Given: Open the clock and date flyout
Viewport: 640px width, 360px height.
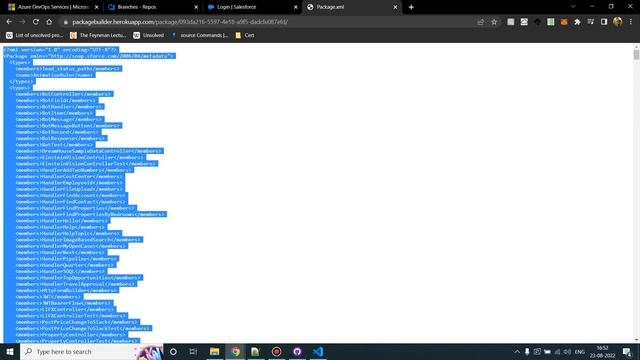Looking at the screenshot, I should (x=602, y=352).
